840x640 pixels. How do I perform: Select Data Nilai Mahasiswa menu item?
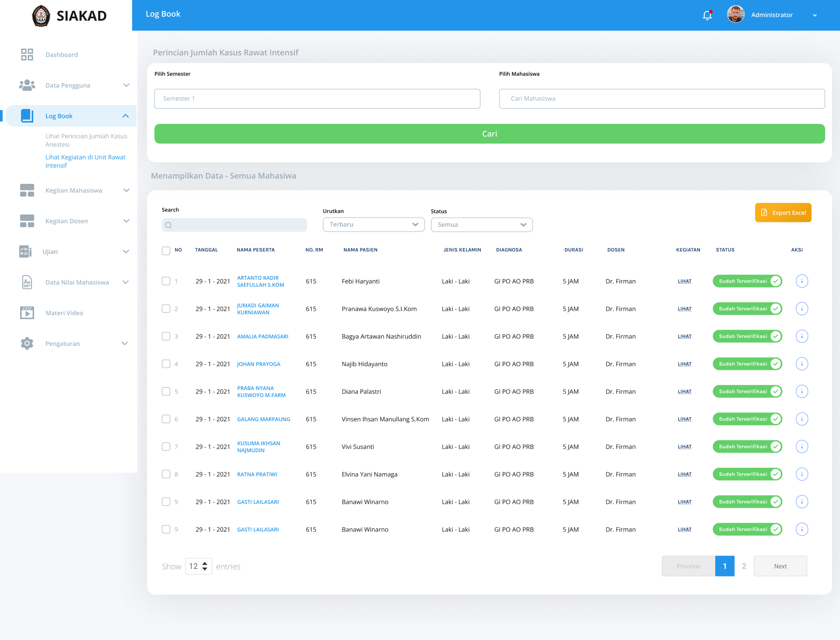pos(77,282)
